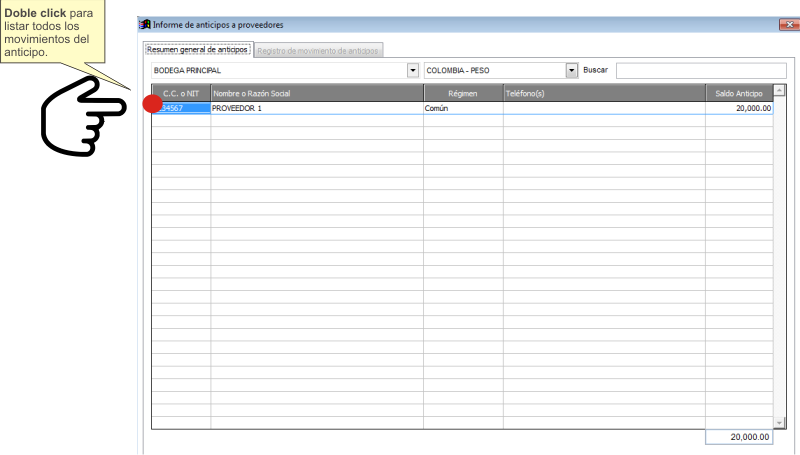Open Registro de movimiento de anticipos tab
Viewport: 800px width, 455px height.
tap(318, 50)
